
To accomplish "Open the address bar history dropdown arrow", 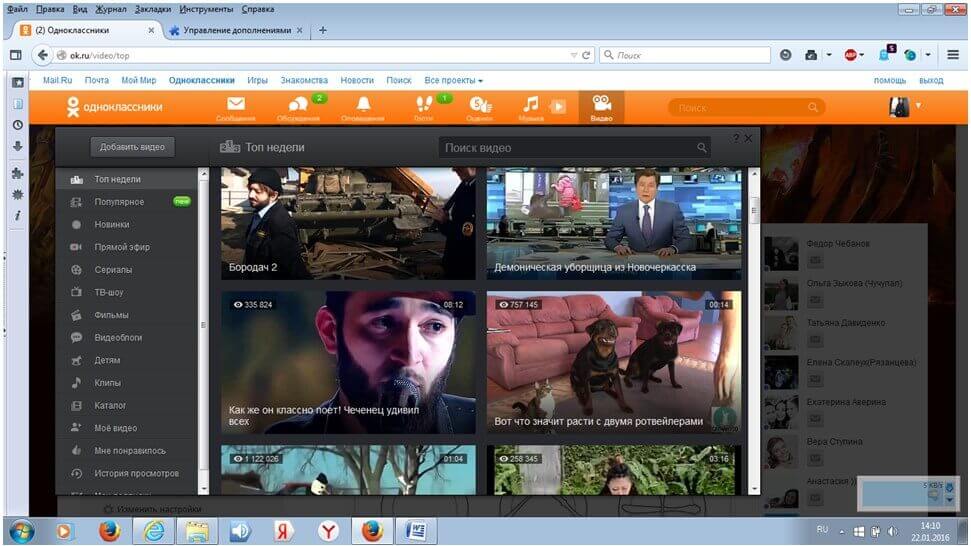I will coord(573,55).
